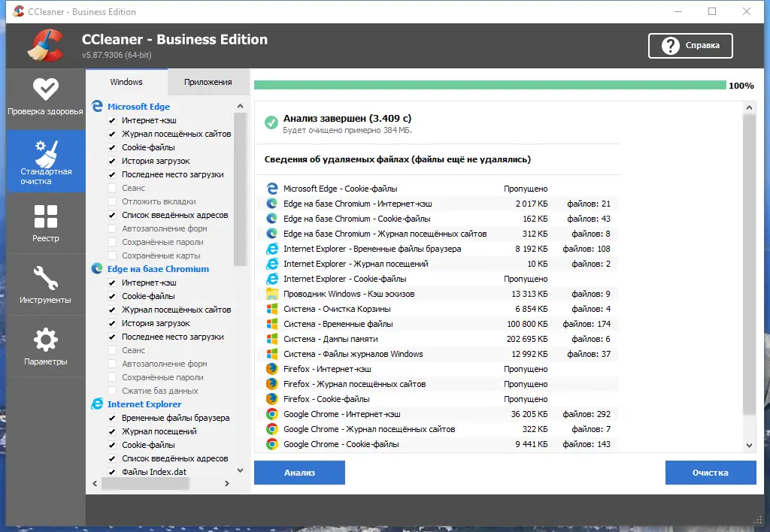The image size is (770, 532).
Task: Click Windows icon of Система - Очистка Корзины
Action: coord(271,309)
